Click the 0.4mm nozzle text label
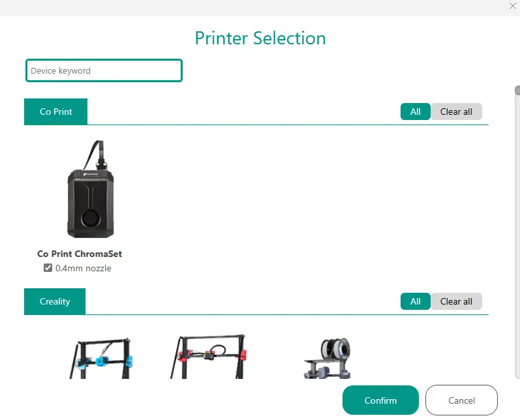The width and height of the screenshot is (520, 420). [84, 268]
